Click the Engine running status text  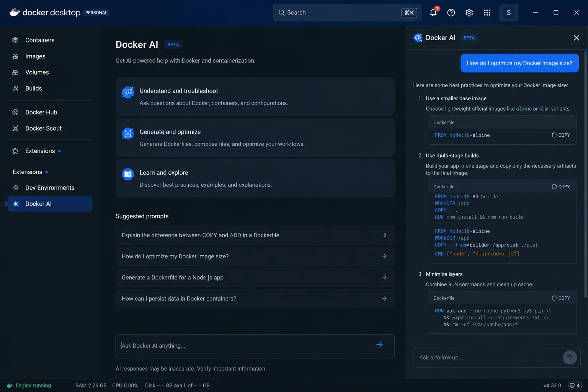tap(33, 385)
